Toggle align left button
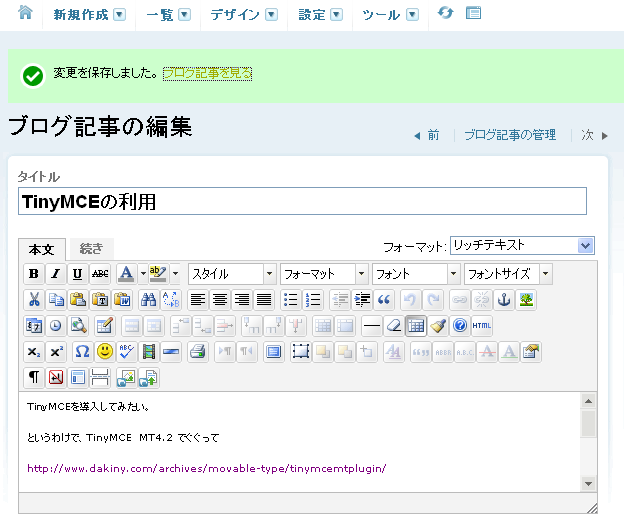The height and width of the screenshot is (523, 624). 198,300
